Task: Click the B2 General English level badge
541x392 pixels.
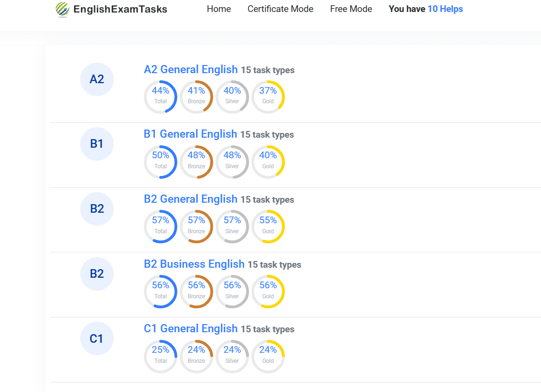Action: tap(97, 209)
